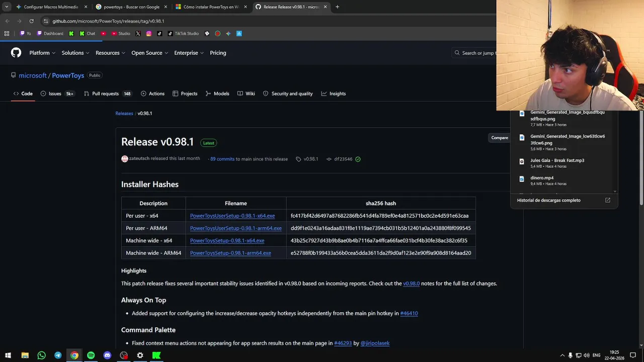Open the Instagram bookmark icon
Viewport: 644px width, 362px height.
(x=149, y=34)
